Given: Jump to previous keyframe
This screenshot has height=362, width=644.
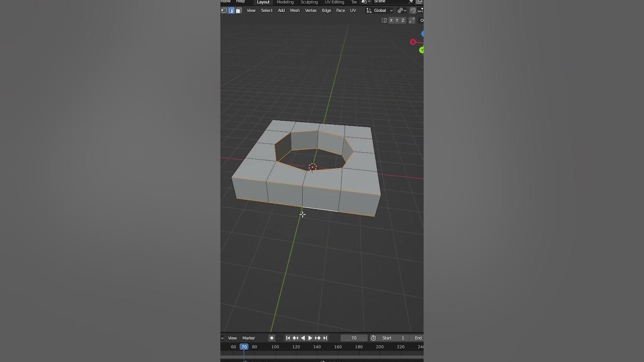Looking at the screenshot, I should (295, 338).
